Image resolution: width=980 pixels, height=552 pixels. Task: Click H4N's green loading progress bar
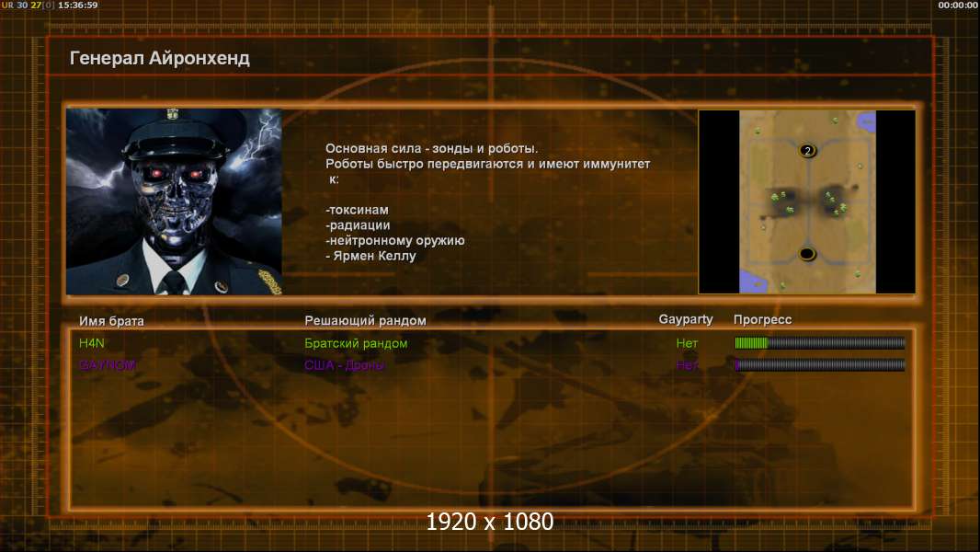coord(819,342)
